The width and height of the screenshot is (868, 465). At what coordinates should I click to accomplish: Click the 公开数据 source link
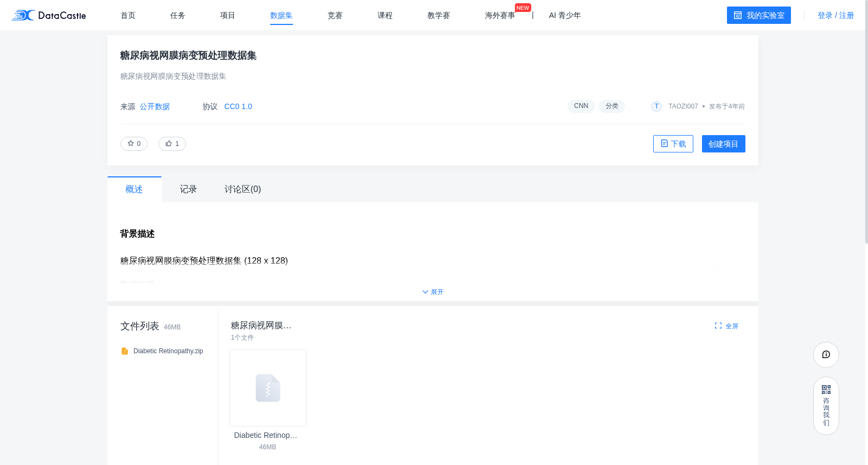tap(155, 106)
